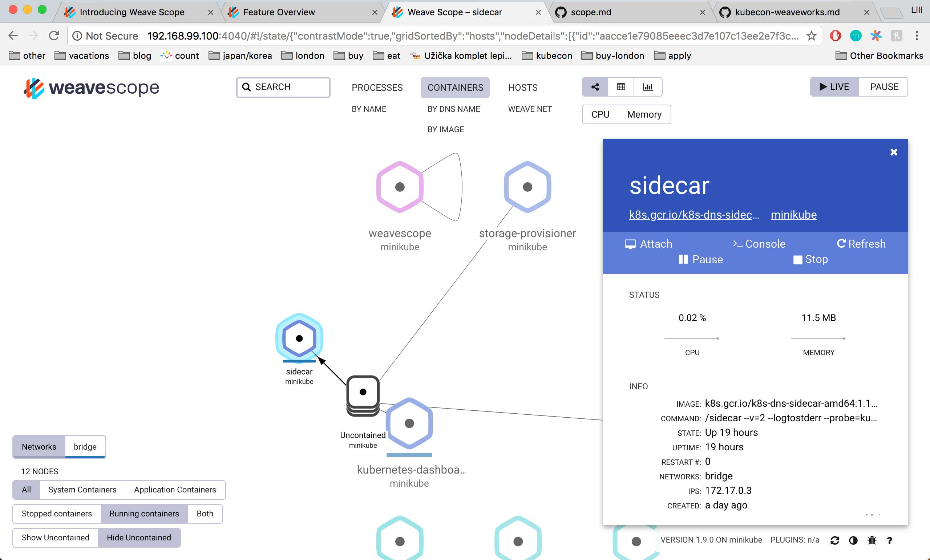Open the kubecon bookmarks folder
The height and width of the screenshot is (560, 930).
(546, 56)
